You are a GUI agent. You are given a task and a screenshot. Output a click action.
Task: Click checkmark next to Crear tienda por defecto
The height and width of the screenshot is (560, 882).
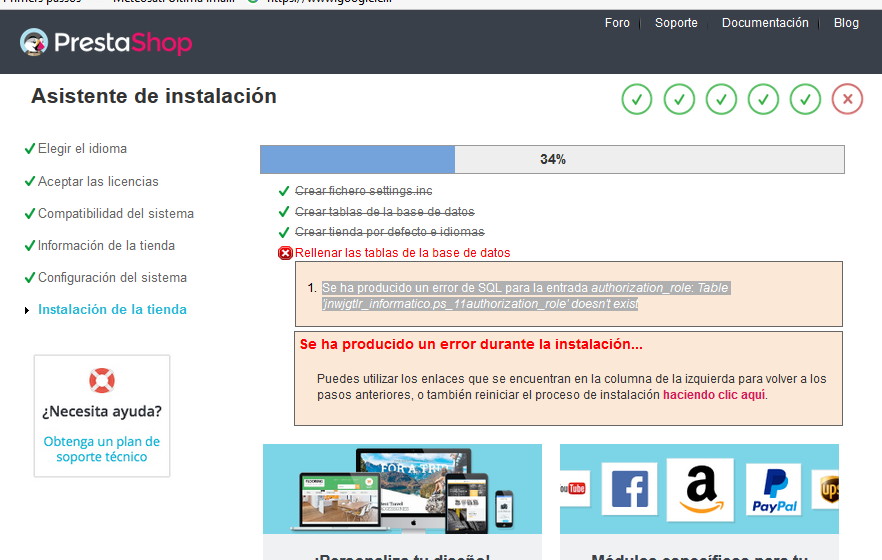point(284,232)
